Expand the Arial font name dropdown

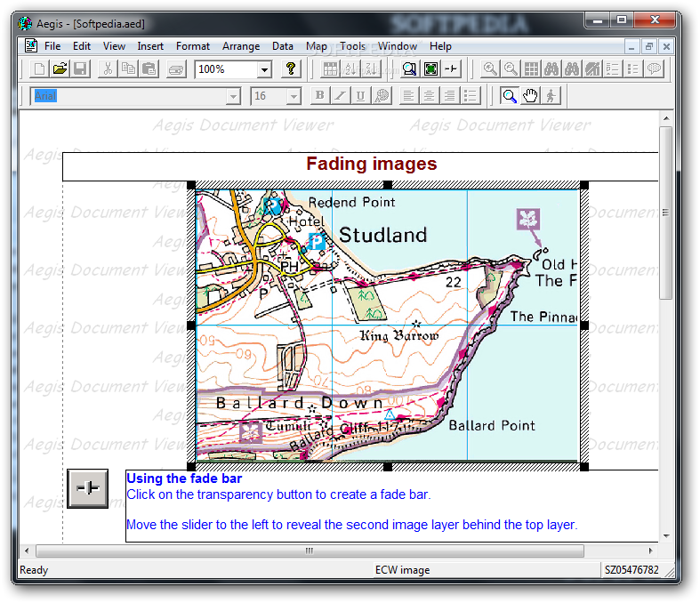coord(233,96)
